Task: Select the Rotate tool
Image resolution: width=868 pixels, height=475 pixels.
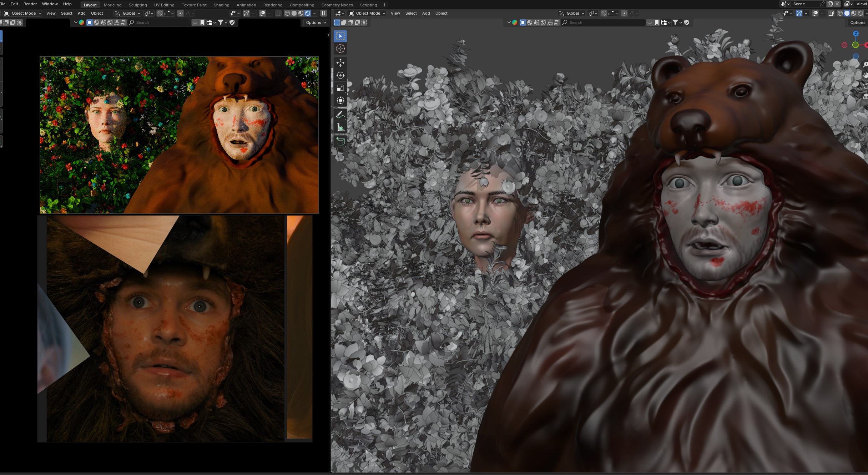Action: [x=340, y=75]
